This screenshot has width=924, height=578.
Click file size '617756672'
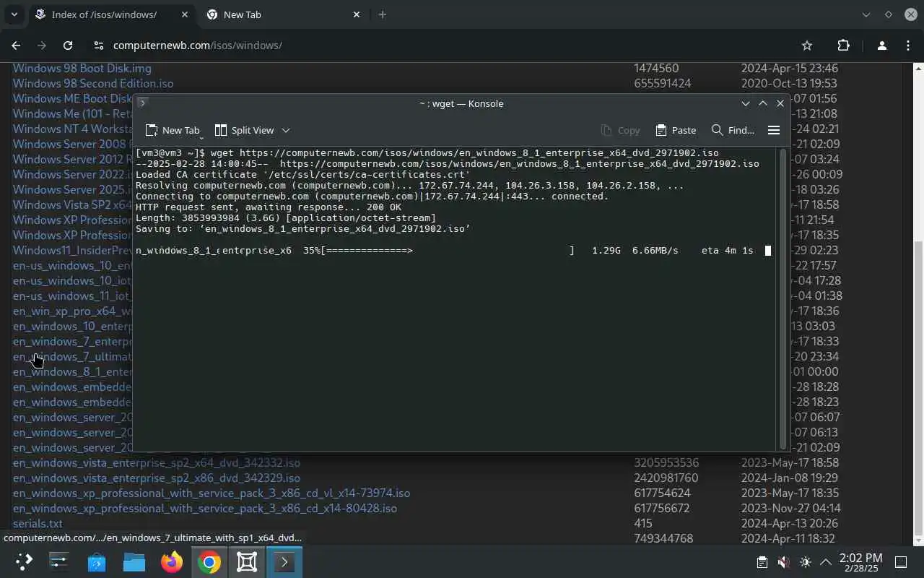[663, 508]
